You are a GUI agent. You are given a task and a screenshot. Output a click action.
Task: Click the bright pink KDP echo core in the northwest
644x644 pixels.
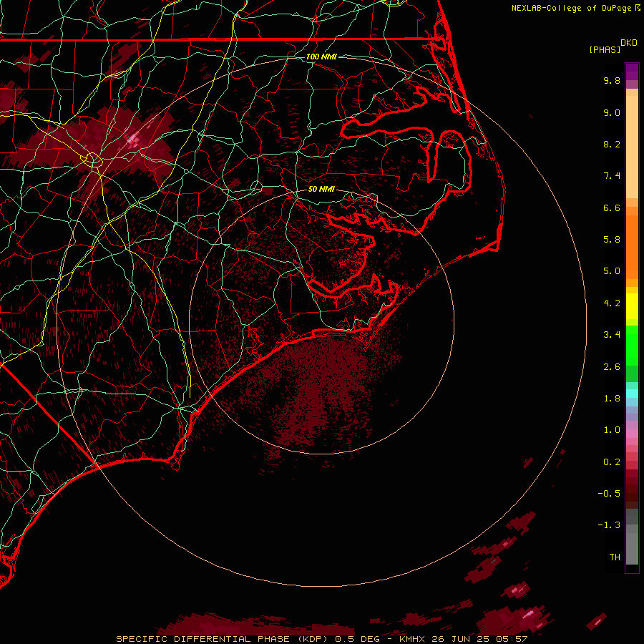click(133, 140)
